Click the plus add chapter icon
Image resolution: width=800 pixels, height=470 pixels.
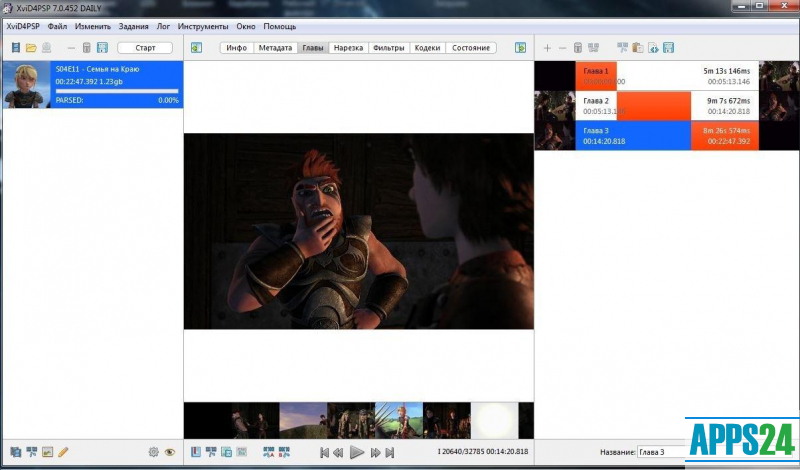pyautogui.click(x=547, y=48)
